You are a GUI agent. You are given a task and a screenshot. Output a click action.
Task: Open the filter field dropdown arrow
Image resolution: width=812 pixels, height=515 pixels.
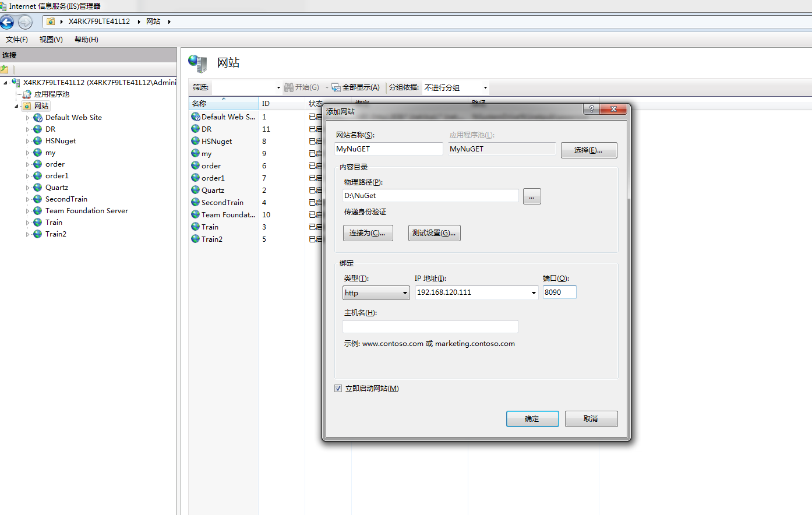(x=278, y=88)
